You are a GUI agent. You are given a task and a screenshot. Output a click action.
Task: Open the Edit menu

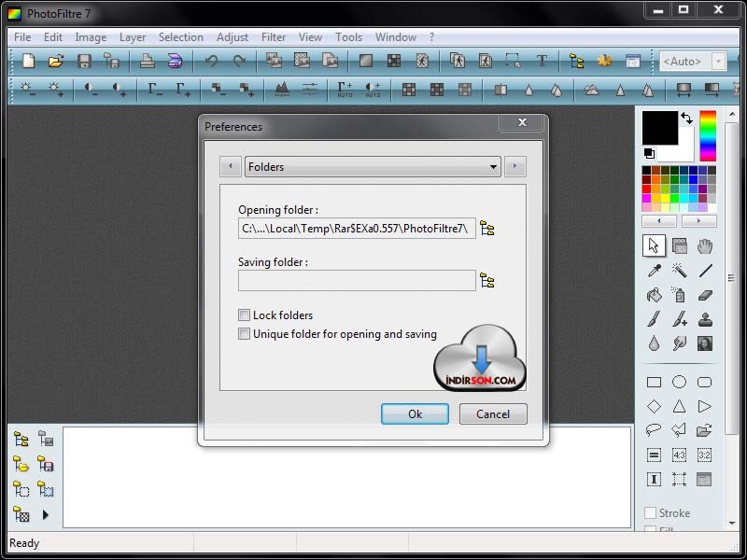[53, 37]
